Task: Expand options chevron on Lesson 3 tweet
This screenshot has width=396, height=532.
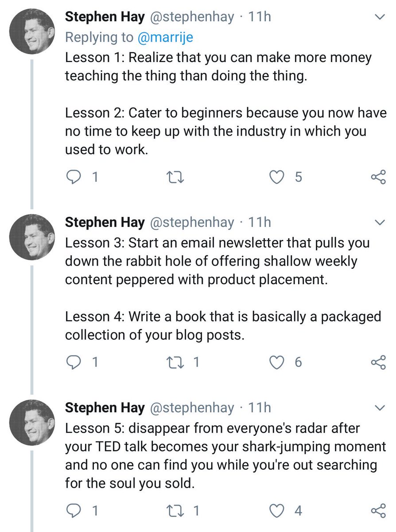Action: [380, 222]
